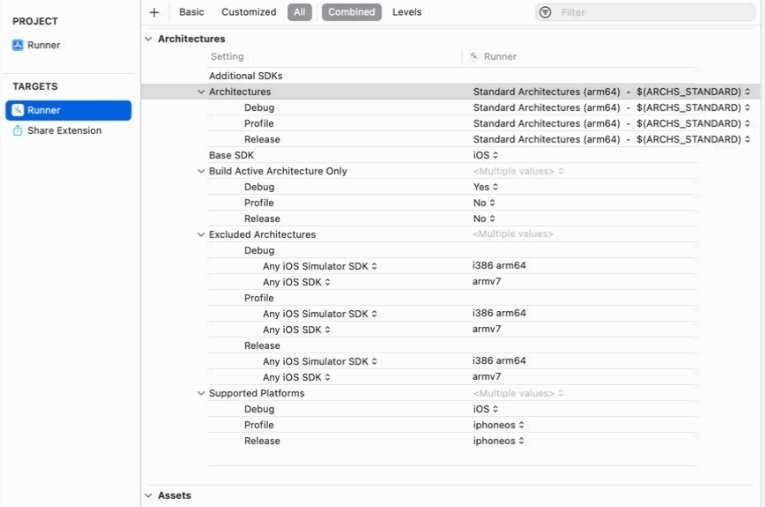
Task: Click the plus add build setting button
Action: tap(154, 12)
